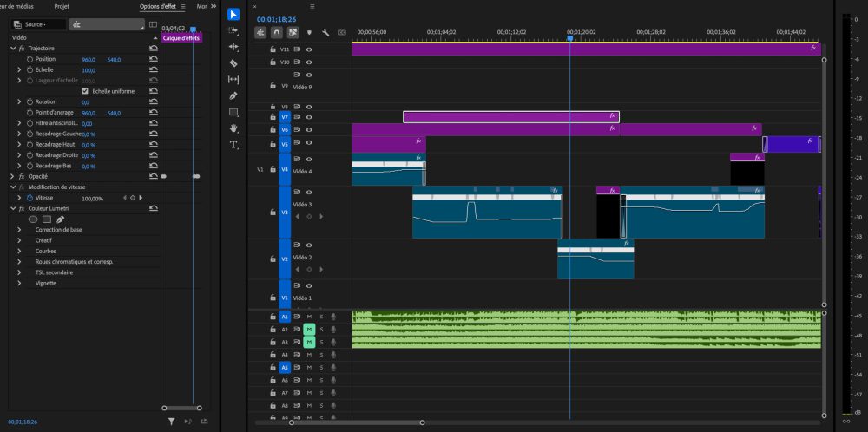Select the Track Select Forward tool
Viewport: 868px width, 432px height.
pos(233,30)
